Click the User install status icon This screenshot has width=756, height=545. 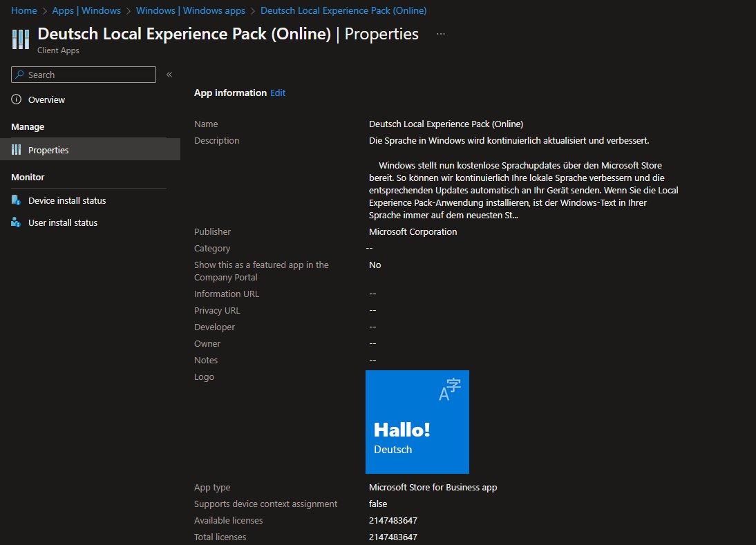17,222
